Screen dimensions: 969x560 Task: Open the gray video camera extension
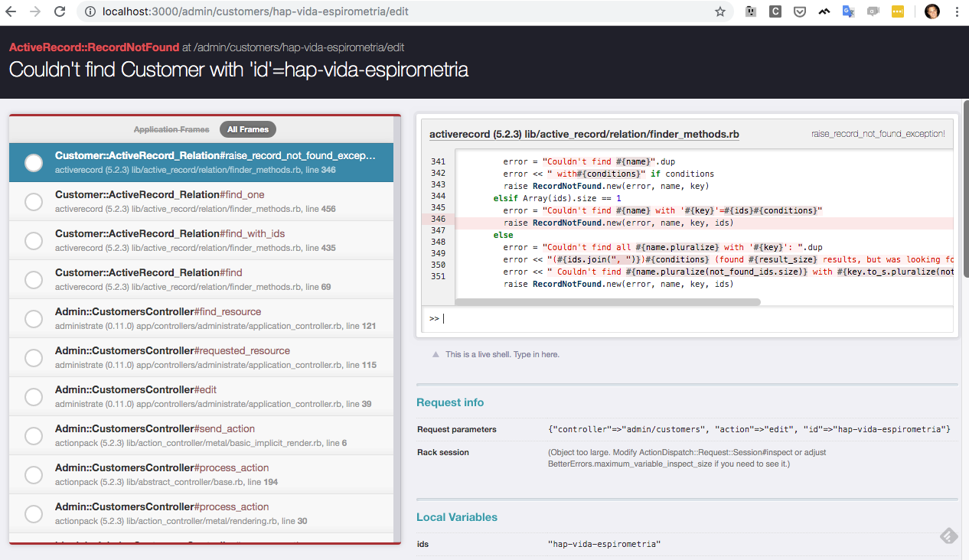coord(873,12)
